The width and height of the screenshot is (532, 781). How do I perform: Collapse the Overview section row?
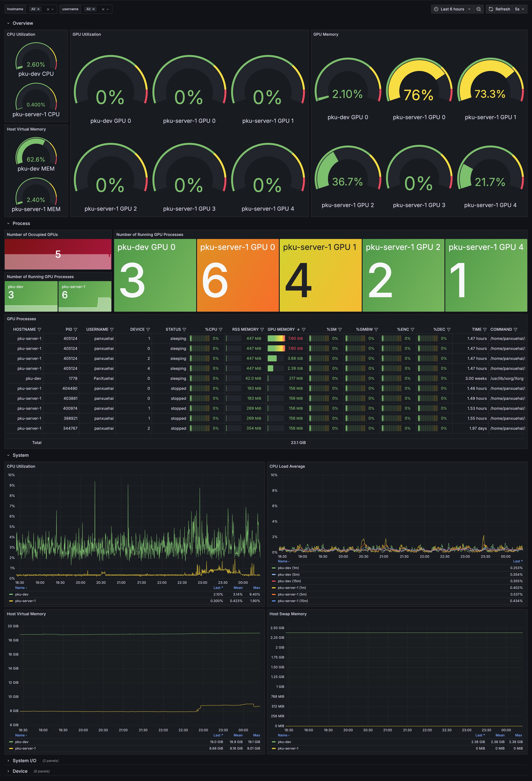pos(22,23)
